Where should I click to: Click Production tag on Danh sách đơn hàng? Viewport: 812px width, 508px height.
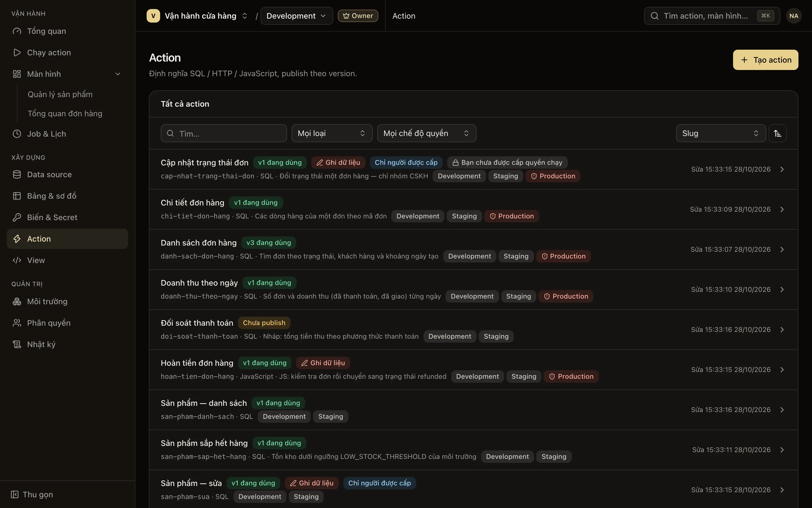coord(563,256)
